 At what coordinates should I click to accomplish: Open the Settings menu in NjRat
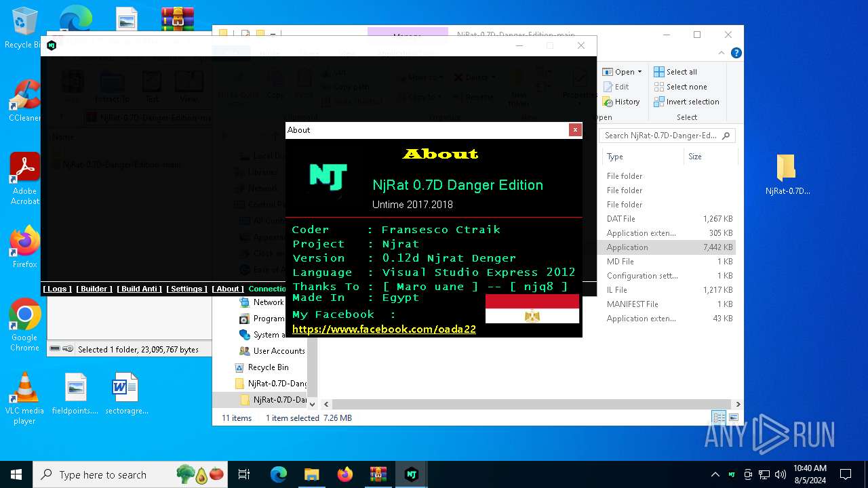186,289
